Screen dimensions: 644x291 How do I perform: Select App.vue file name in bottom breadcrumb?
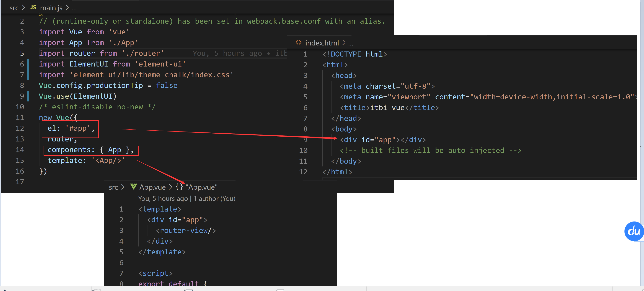(x=153, y=187)
